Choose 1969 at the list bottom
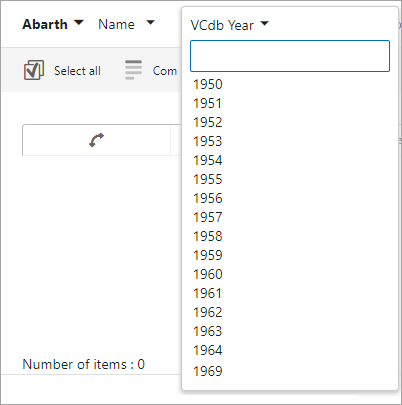The width and height of the screenshot is (402, 405). (208, 371)
